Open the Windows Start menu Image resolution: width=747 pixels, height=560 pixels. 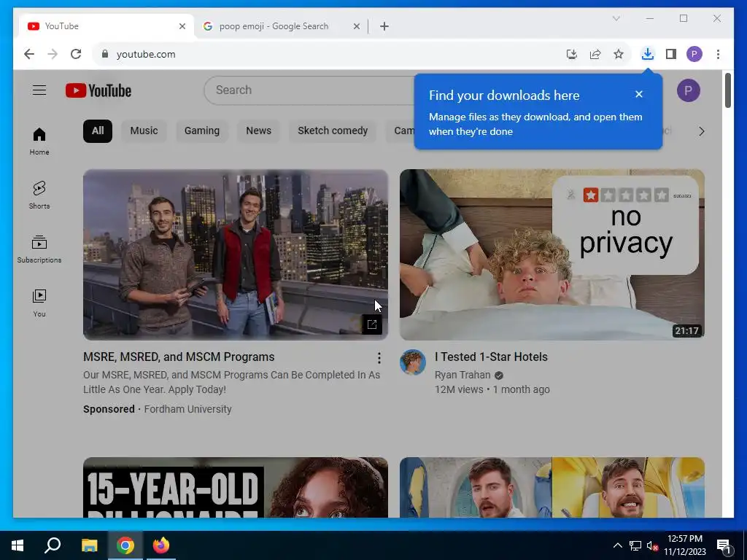point(18,545)
